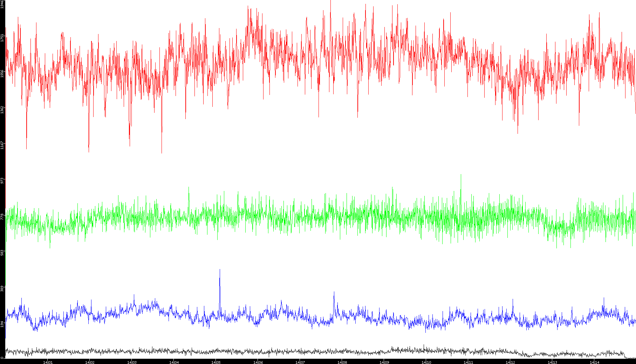Click the 1556 vertical axis label
The width and height of the screenshot is (636, 364).
pos(2,74)
